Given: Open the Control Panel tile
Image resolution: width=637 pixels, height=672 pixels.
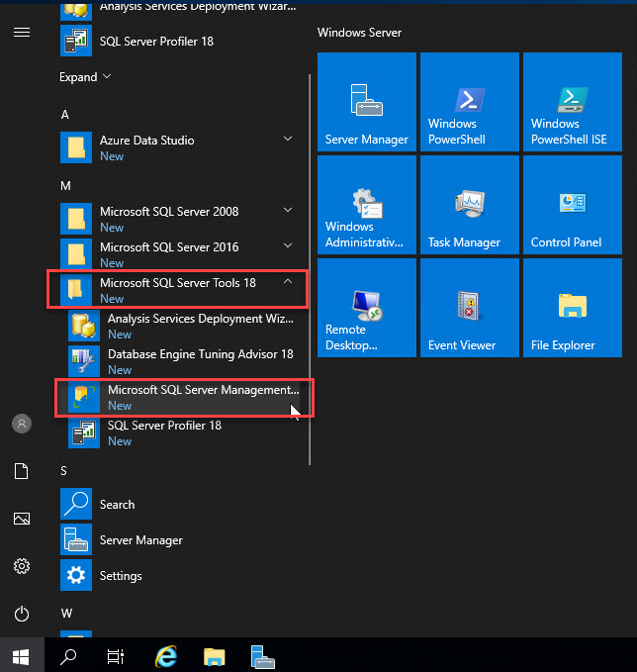Looking at the screenshot, I should click(572, 205).
